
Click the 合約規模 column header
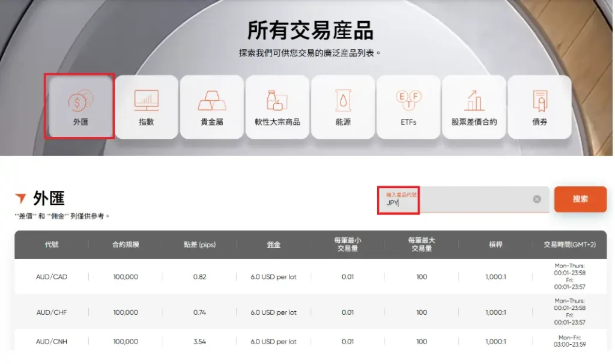pyautogui.click(x=126, y=245)
